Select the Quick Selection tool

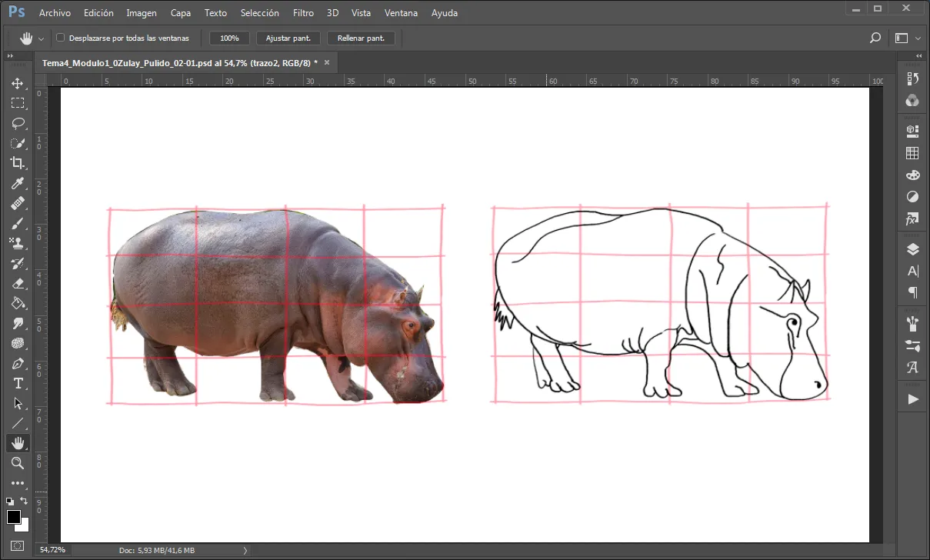coord(17,143)
